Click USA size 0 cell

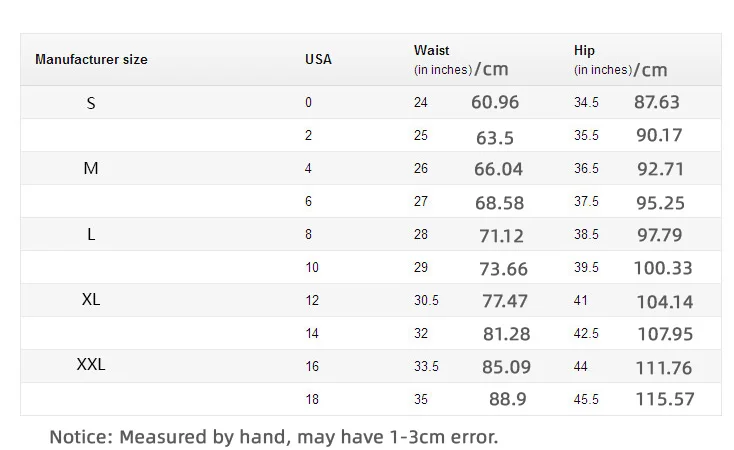pos(308,103)
